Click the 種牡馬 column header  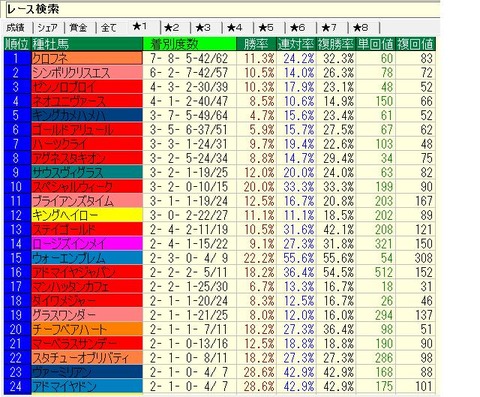pos(87,44)
